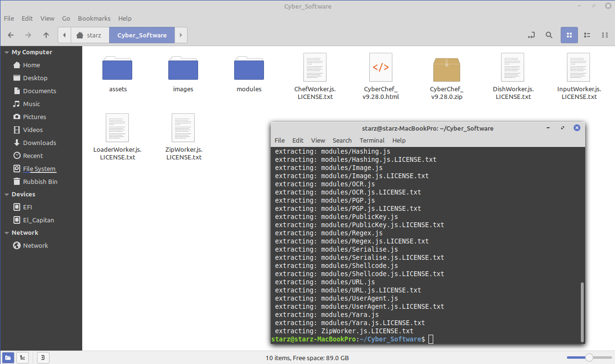Toggle the location entry bar icon

tap(531, 35)
